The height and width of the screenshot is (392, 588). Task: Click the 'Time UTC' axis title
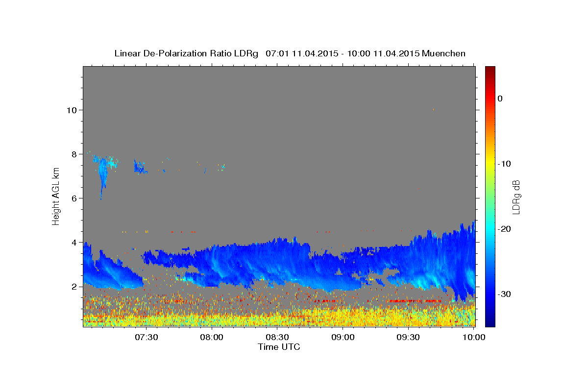(279, 347)
